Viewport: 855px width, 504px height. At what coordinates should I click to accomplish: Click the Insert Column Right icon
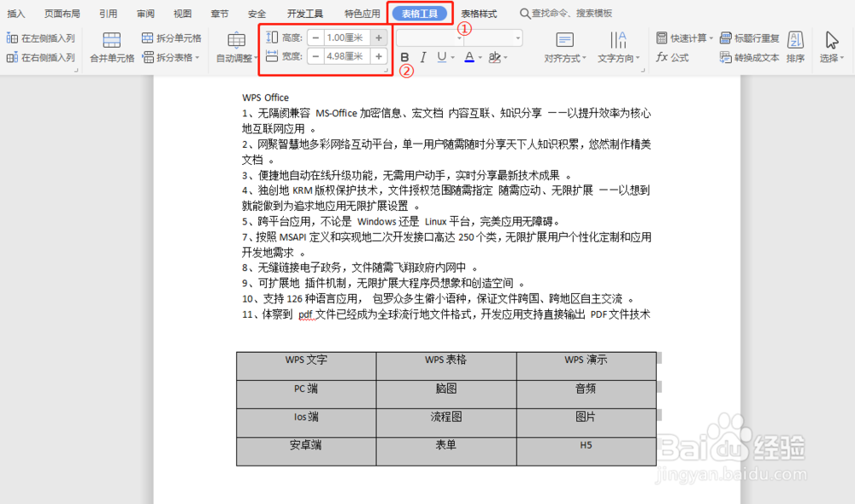pos(11,56)
